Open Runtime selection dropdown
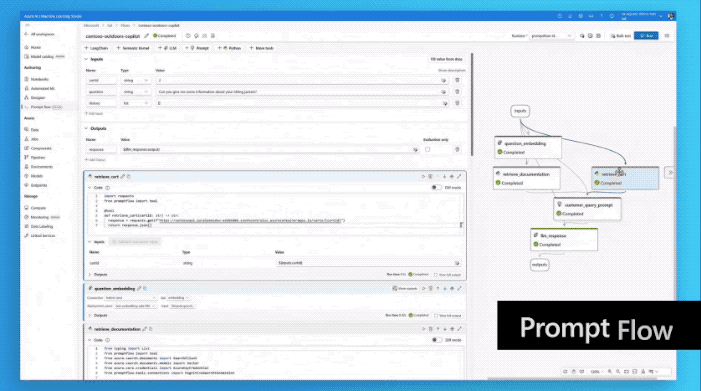The height and width of the screenshot is (391, 701). (551, 36)
